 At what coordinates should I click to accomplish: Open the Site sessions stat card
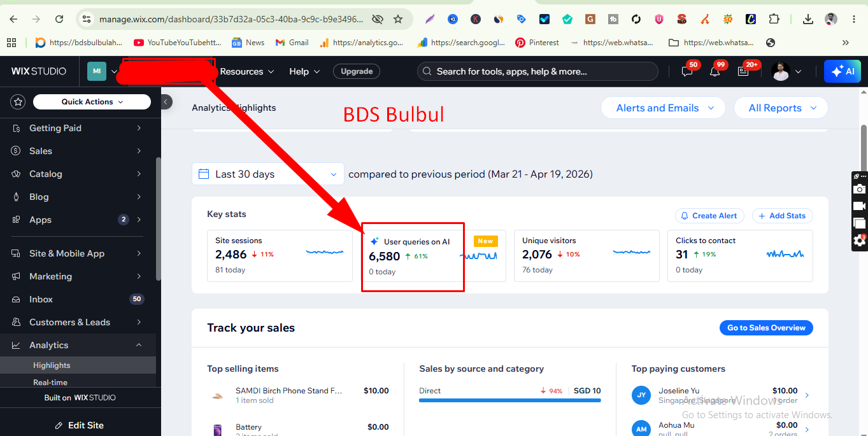280,256
